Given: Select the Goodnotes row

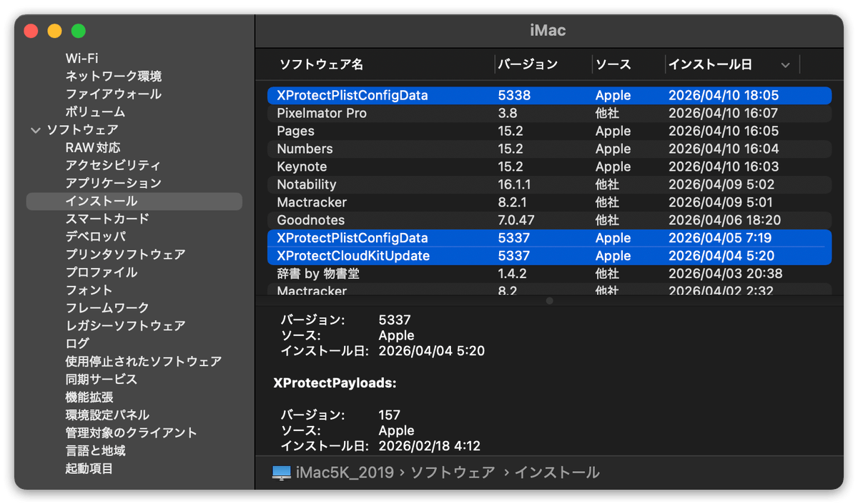Looking at the screenshot, I should (549, 220).
